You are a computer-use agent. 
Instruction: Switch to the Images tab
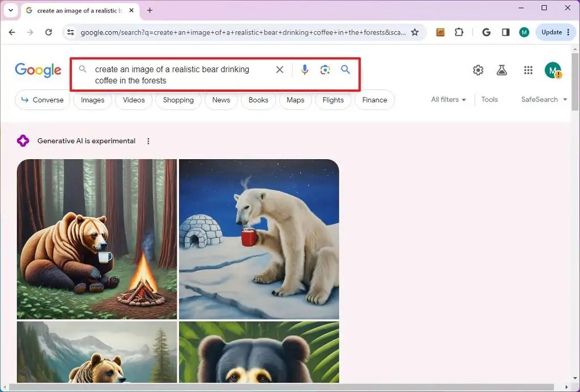92,100
